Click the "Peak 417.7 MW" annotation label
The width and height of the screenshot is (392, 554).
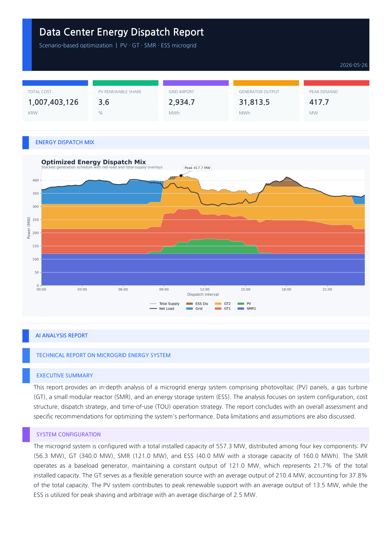(x=197, y=168)
